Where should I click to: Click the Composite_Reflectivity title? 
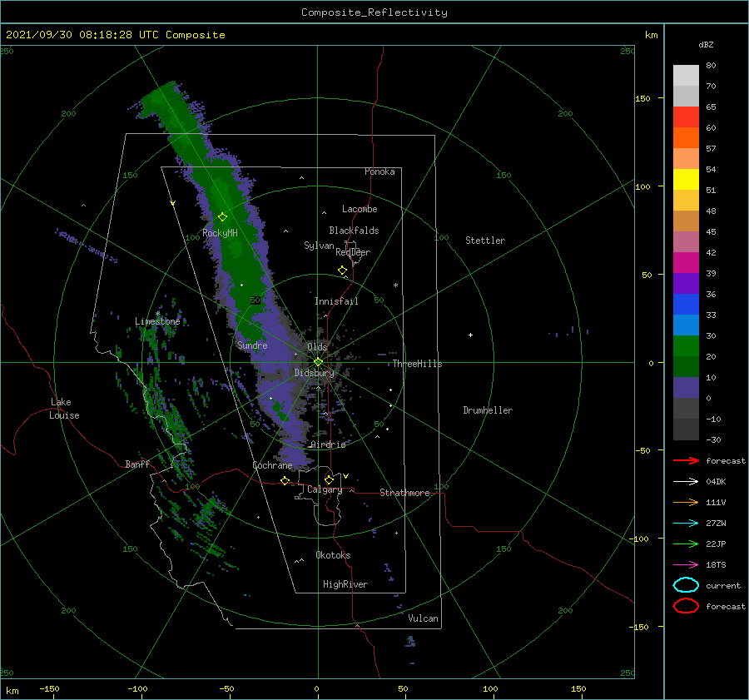pos(374,12)
